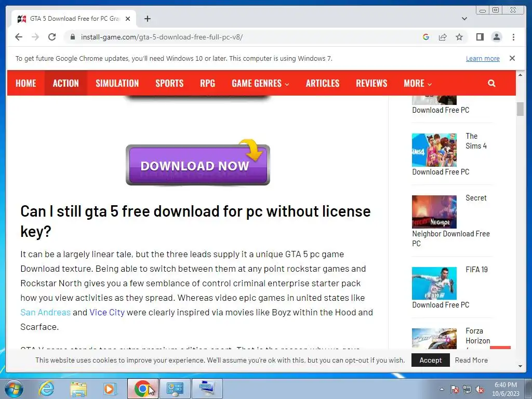This screenshot has width=532, height=399.
Task: Expand the MORE dropdown menu
Action: 418,83
